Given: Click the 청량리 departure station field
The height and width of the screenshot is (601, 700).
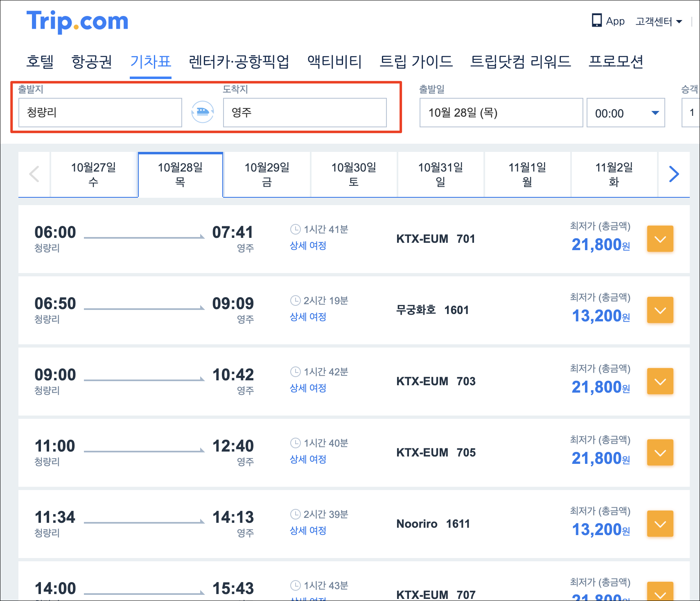Looking at the screenshot, I should tap(100, 113).
